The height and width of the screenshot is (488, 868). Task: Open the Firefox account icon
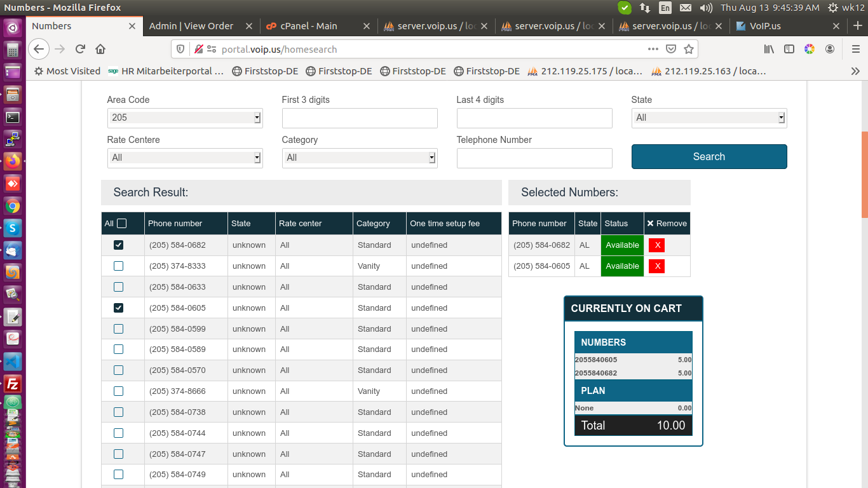[830, 49]
